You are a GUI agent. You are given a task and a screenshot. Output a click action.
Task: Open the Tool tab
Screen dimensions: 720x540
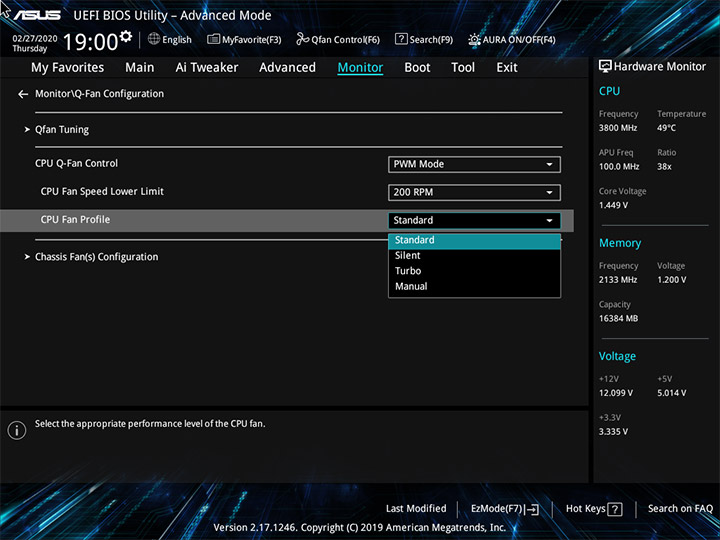point(463,68)
